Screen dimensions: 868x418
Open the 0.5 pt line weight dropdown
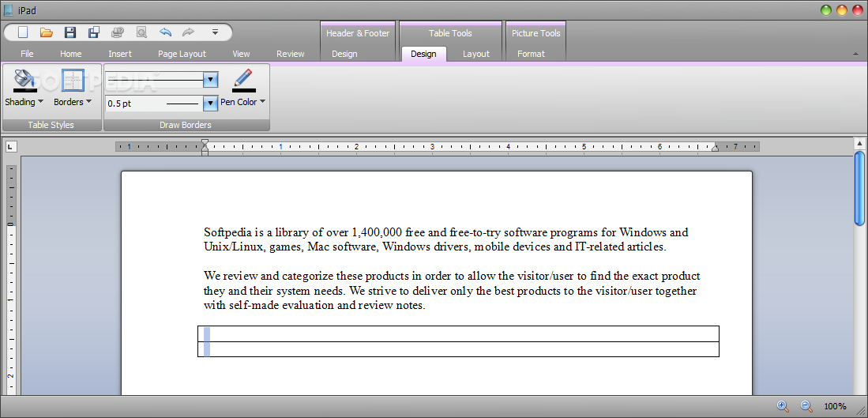[210, 103]
